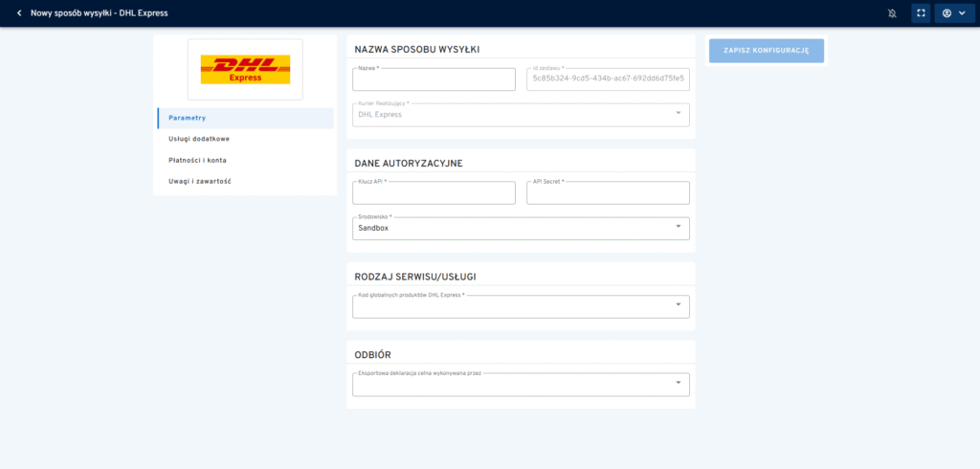This screenshot has height=469, width=980.
Task: Expand Kod globalnych produktów DHL Express dropdown
Action: 521,306
